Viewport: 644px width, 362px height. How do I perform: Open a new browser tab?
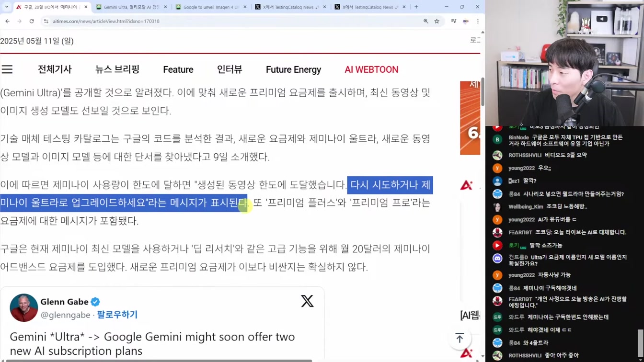416,7
